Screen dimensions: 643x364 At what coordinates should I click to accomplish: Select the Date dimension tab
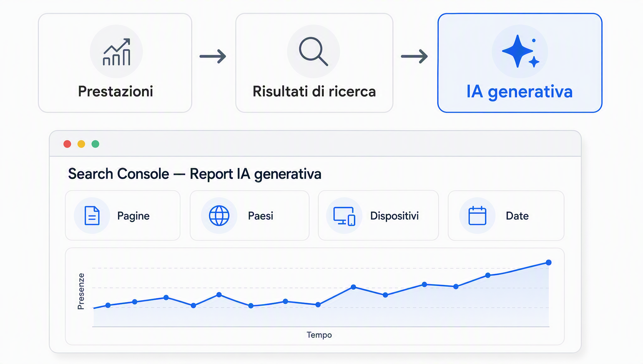(x=506, y=215)
